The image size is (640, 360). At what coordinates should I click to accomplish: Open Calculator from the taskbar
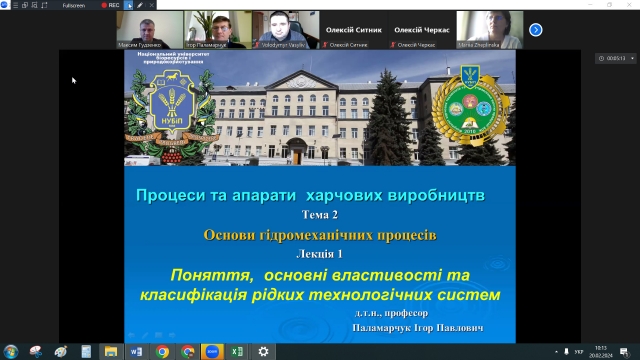[86, 351]
